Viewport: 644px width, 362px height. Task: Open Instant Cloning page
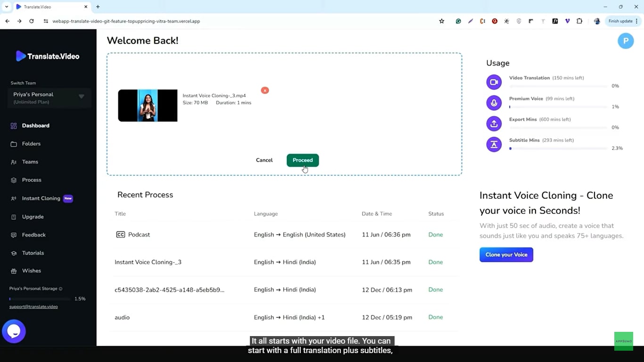(x=41, y=198)
